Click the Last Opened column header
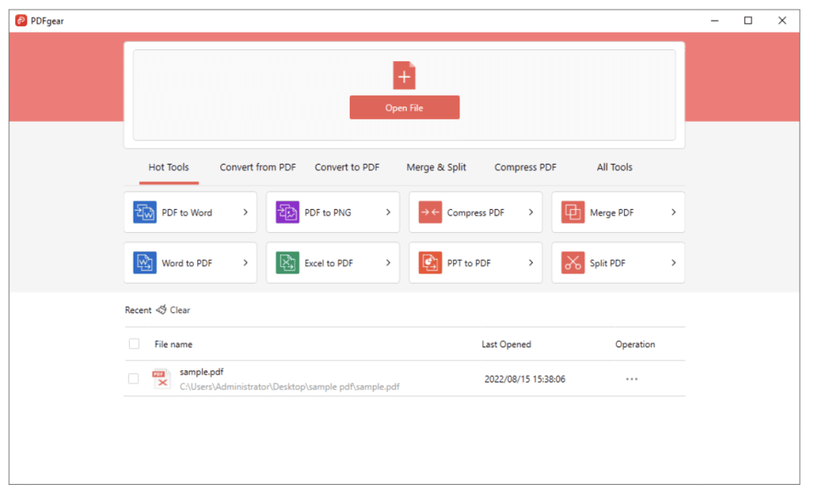The image size is (814, 504). pos(506,344)
